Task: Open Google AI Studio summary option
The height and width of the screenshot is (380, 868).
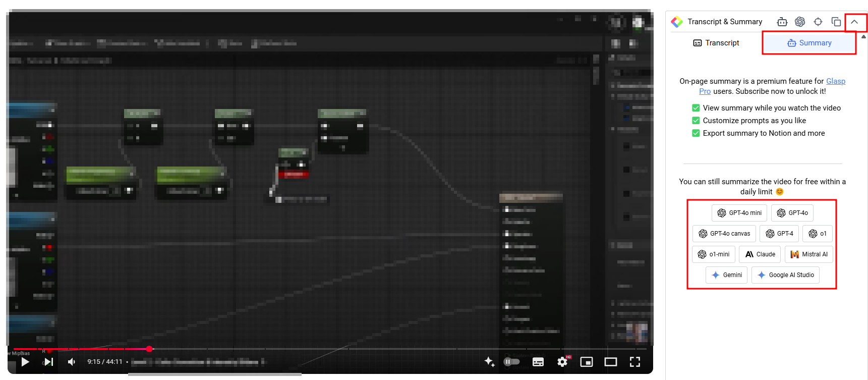Action: click(786, 275)
